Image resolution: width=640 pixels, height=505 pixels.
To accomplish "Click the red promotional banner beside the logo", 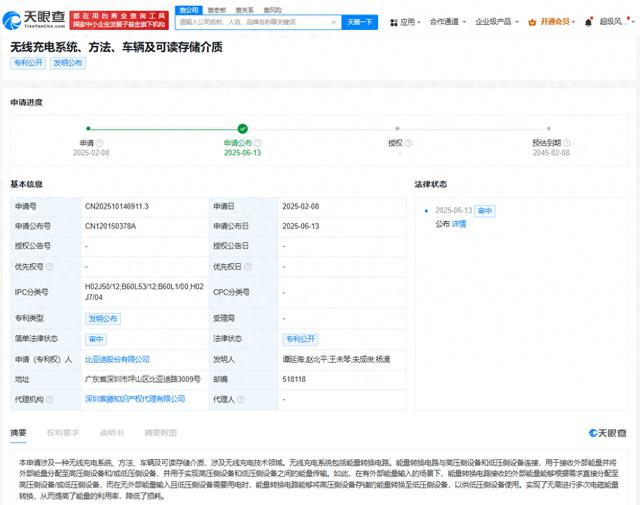I will click(x=119, y=20).
